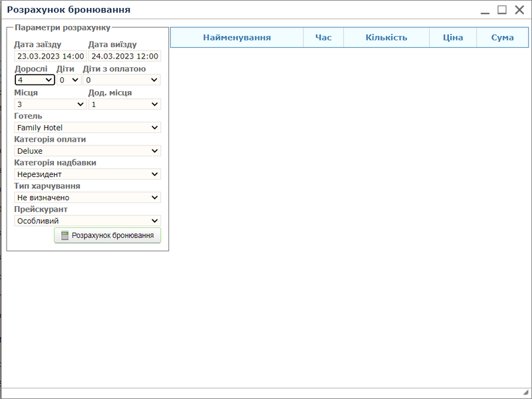Close the Розрахунок бронювання dialog

519,10
